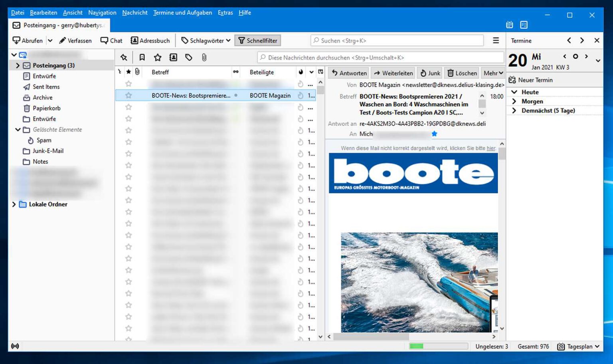Open the application hamburger menu
The height and width of the screenshot is (364, 613).
[496, 40]
